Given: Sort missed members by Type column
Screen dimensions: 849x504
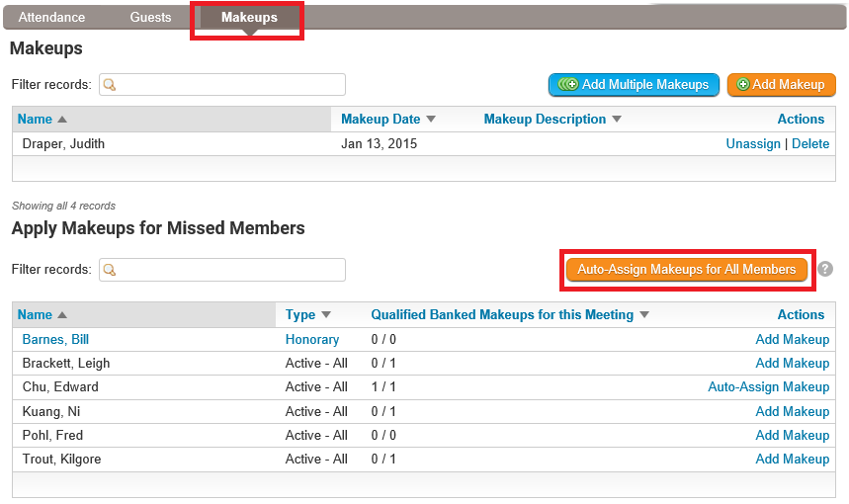Looking at the screenshot, I should point(323,315).
